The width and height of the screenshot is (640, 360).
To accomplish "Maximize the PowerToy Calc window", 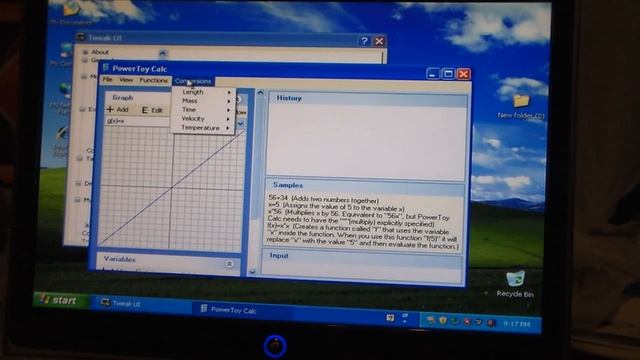I will [x=448, y=74].
